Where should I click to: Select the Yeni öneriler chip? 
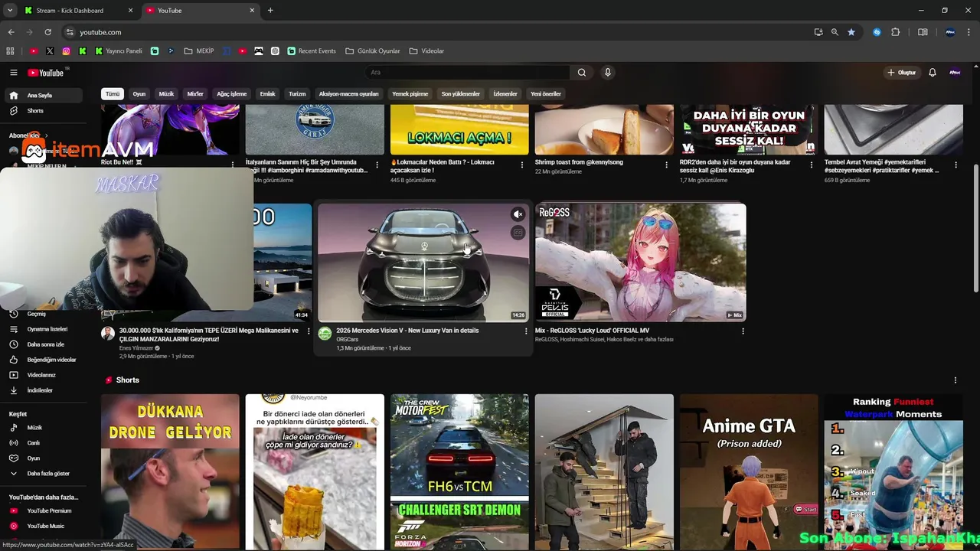tap(546, 94)
